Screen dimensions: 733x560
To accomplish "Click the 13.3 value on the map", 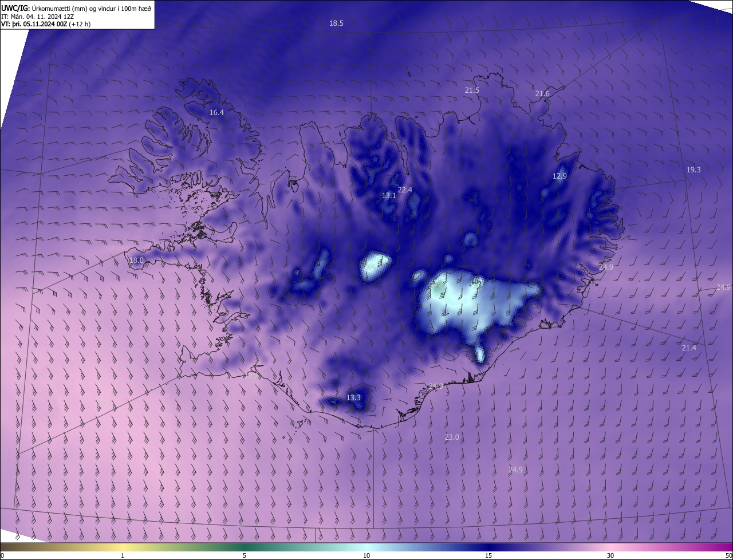I will point(353,398).
